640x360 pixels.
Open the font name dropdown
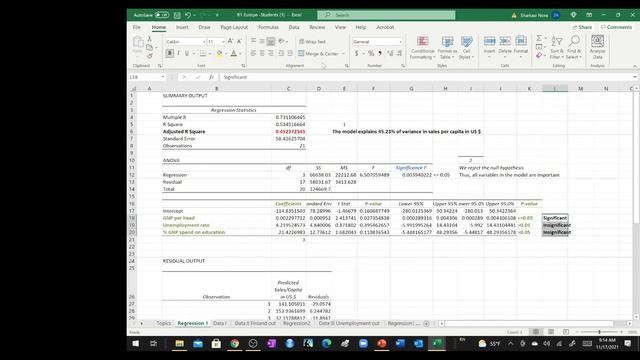(x=204, y=42)
